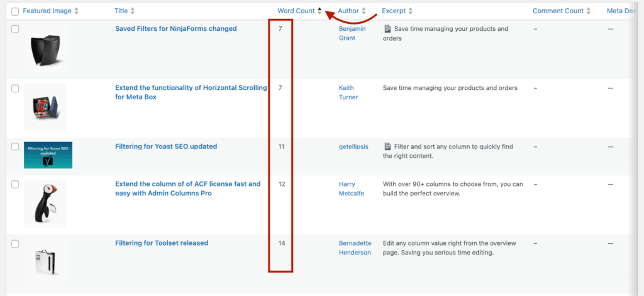Click word count 12 cell

[281, 184]
